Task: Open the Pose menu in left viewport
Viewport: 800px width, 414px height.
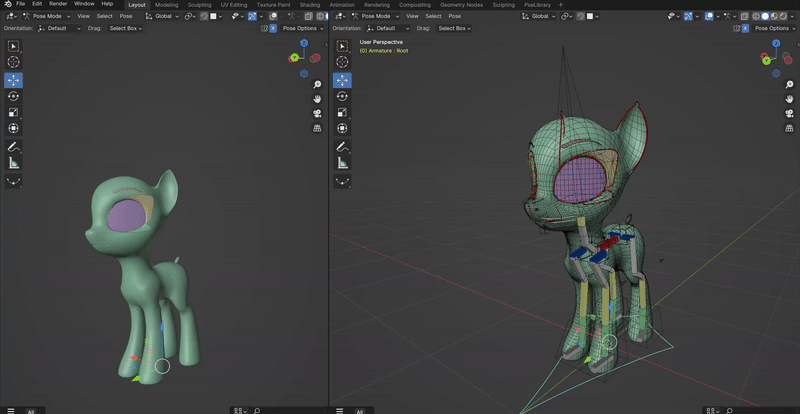Action: point(126,16)
